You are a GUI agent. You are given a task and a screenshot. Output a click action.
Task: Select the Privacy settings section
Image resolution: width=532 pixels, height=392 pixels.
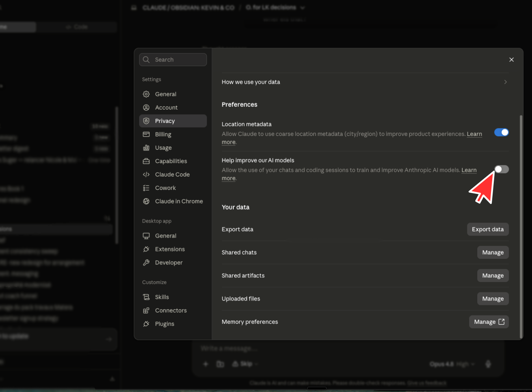(173, 121)
